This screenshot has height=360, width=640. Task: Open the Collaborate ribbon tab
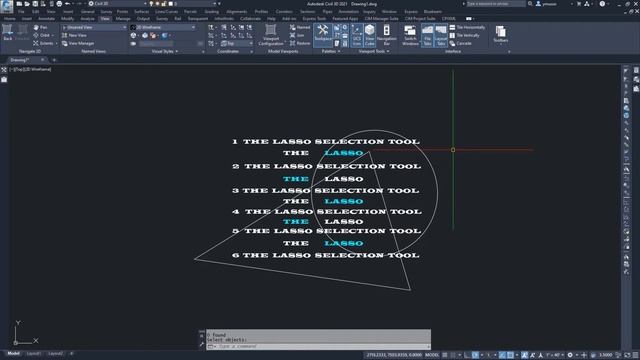point(250,19)
